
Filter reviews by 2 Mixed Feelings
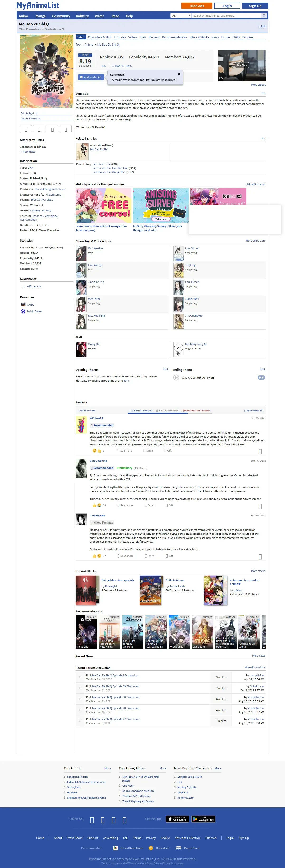(x=167, y=410)
